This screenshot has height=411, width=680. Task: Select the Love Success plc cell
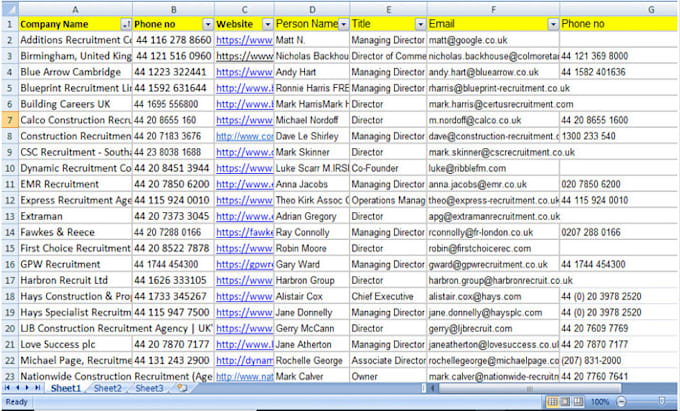click(75, 345)
